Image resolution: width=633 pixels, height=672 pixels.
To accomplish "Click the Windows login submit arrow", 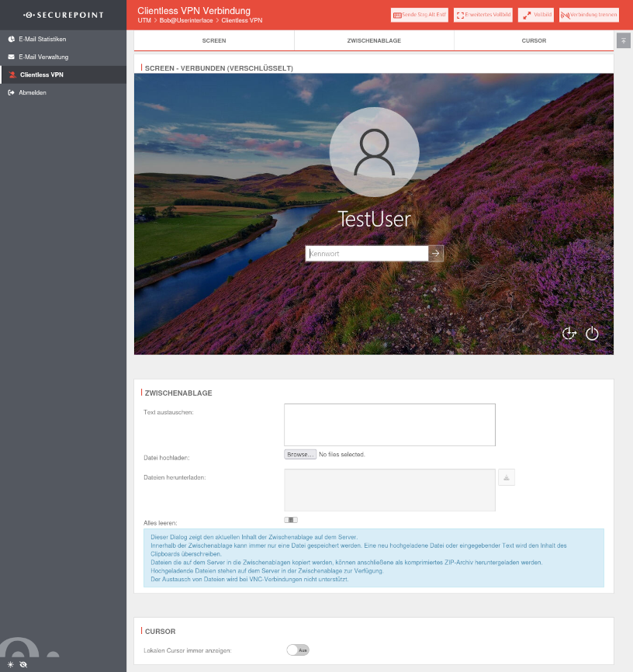I will (436, 253).
